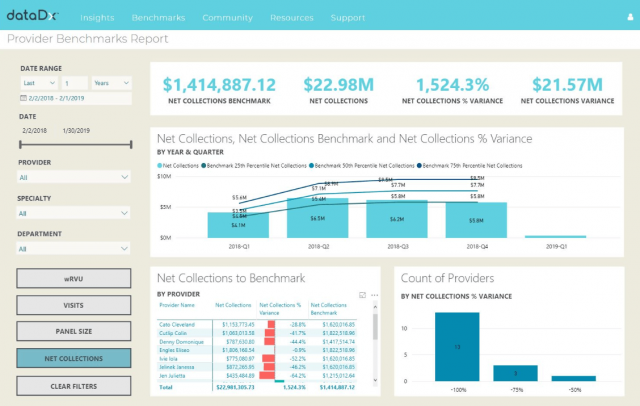Open focus mode icon on benchmark table
This screenshot has width=640, height=406.
click(x=361, y=295)
